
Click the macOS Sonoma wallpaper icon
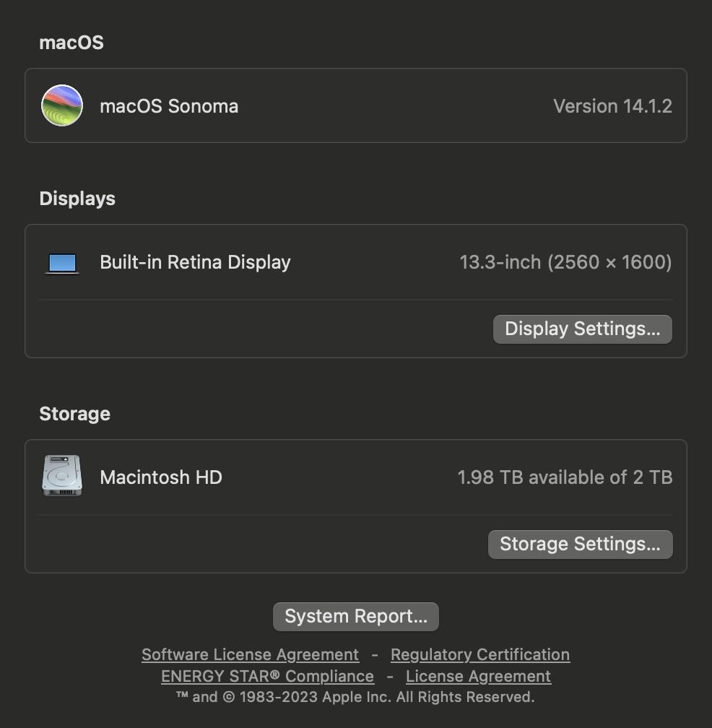point(62,105)
